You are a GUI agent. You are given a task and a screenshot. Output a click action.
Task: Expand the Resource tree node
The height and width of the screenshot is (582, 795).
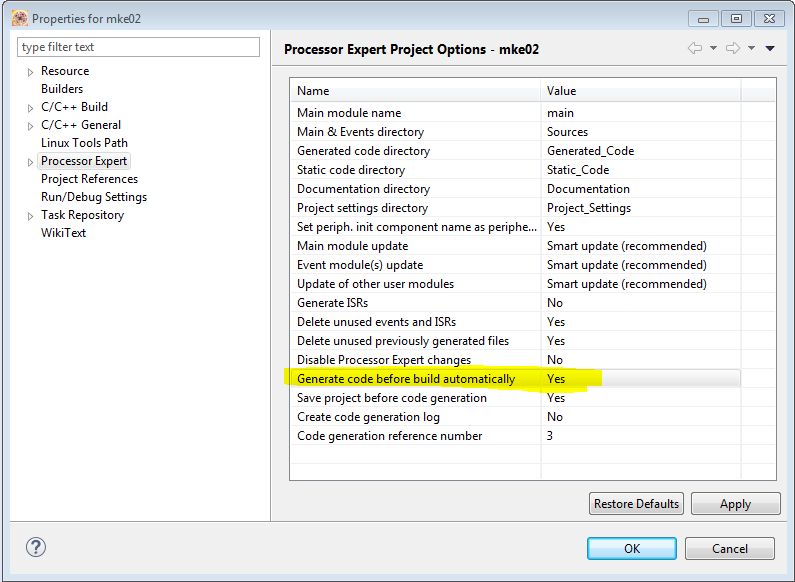31,72
